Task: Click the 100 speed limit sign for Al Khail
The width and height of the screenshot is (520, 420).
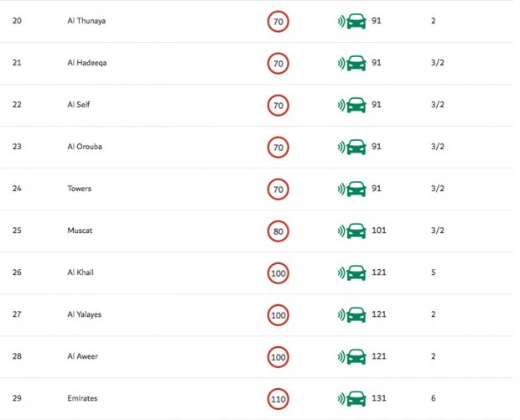Action: coord(278,272)
